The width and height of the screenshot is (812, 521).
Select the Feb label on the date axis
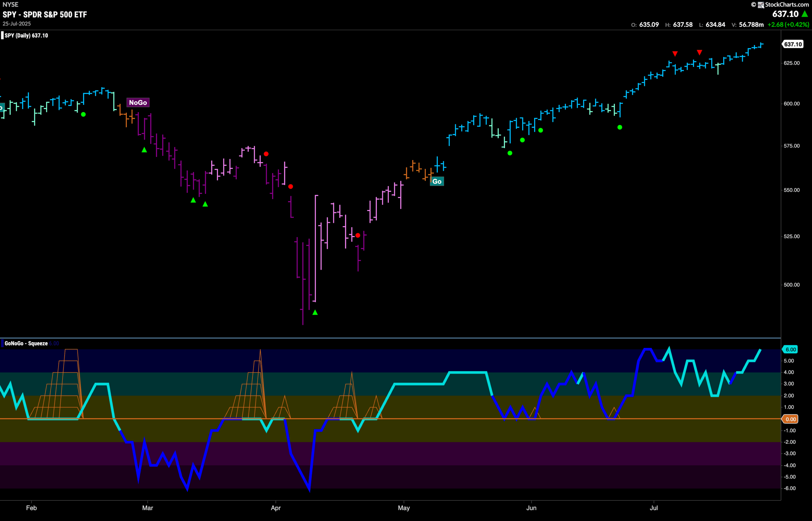[x=31, y=508]
